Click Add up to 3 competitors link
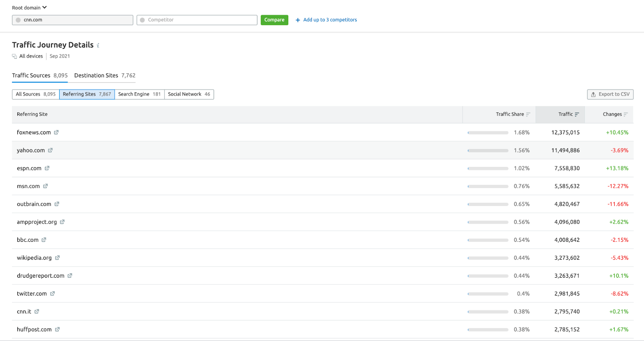This screenshot has height=341, width=644. (x=330, y=20)
